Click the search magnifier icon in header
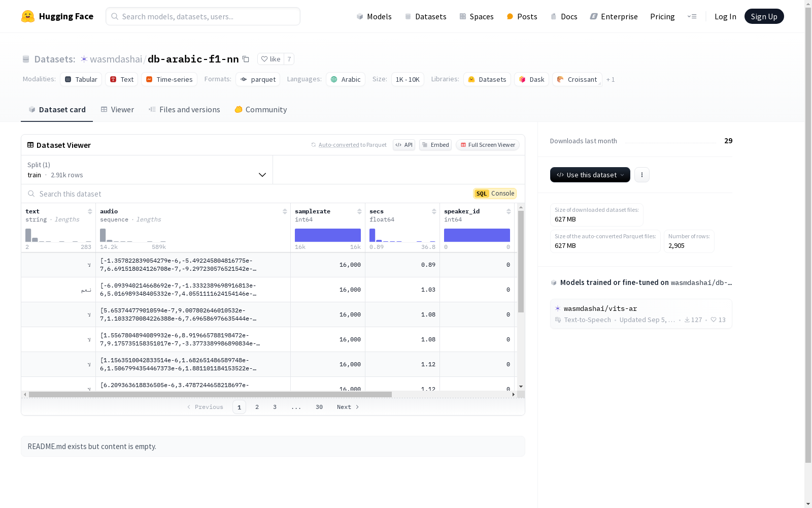Image resolution: width=812 pixels, height=508 pixels. (115, 16)
